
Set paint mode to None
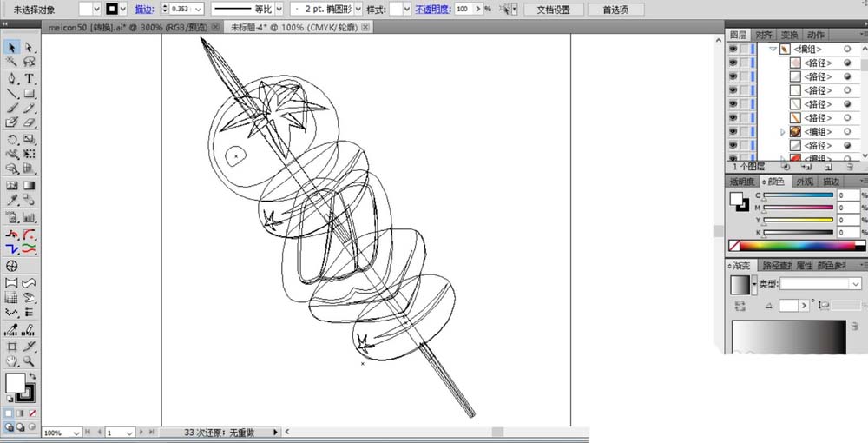point(33,413)
